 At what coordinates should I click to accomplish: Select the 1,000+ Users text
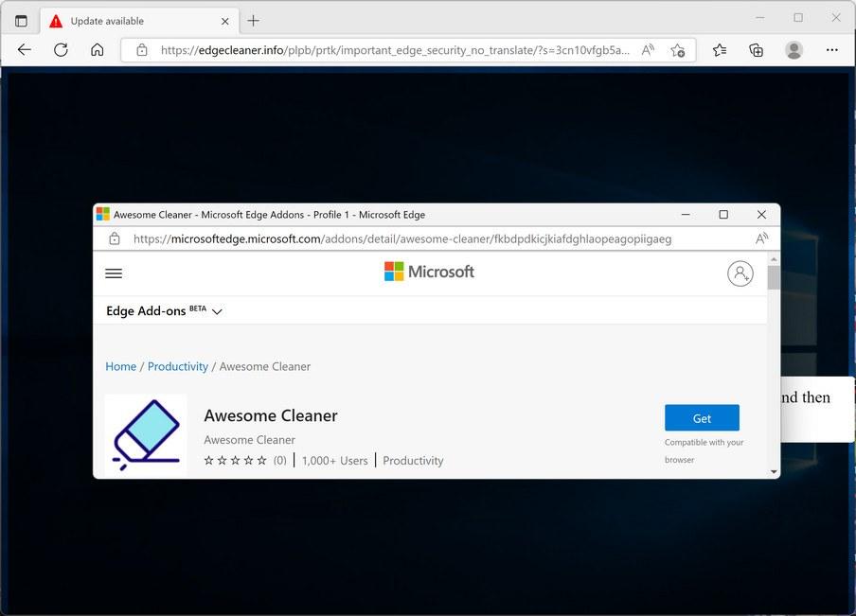[334, 461]
